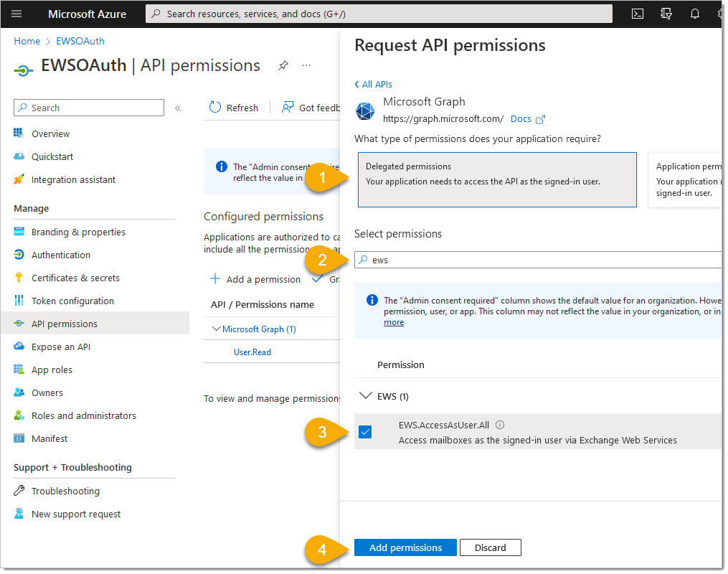
Task: Open Authentication menu item
Action: (61, 255)
